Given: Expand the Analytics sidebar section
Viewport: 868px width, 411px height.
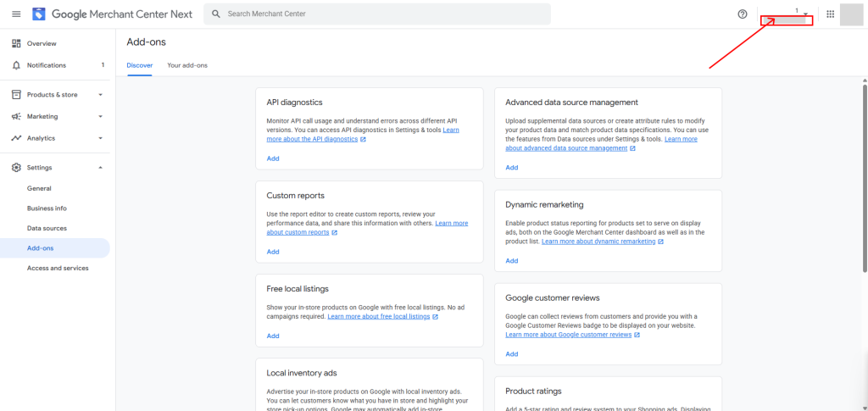Looking at the screenshot, I should pyautogui.click(x=100, y=138).
